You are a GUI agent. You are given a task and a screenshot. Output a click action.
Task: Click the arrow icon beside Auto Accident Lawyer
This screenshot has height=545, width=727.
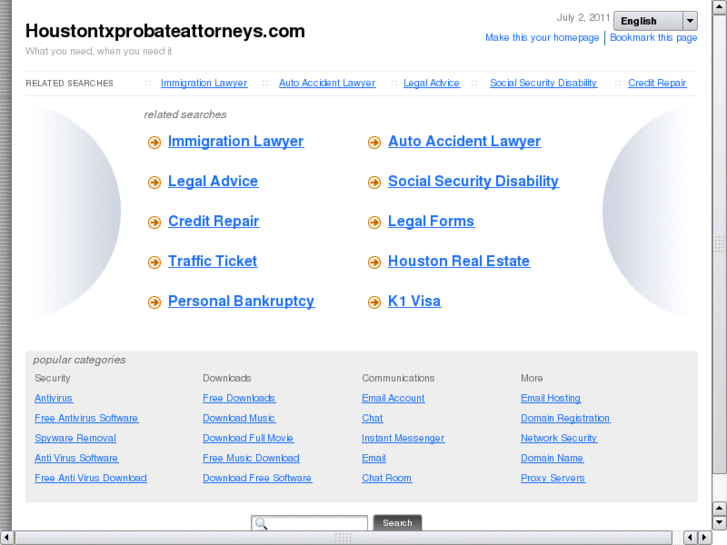coord(374,142)
